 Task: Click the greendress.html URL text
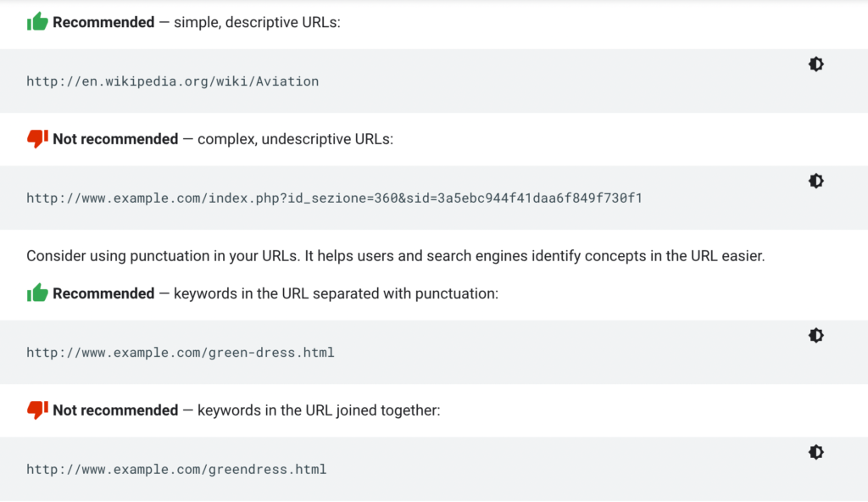point(176,470)
